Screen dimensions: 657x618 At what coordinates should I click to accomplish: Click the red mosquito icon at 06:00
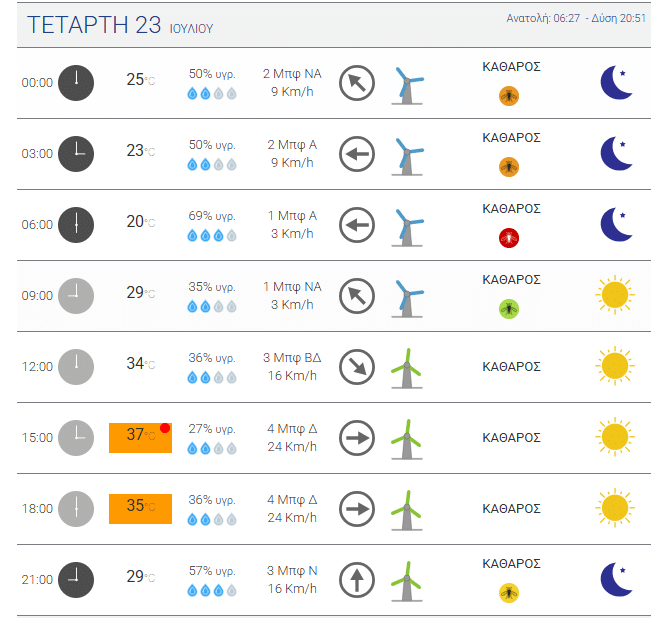tap(509, 238)
